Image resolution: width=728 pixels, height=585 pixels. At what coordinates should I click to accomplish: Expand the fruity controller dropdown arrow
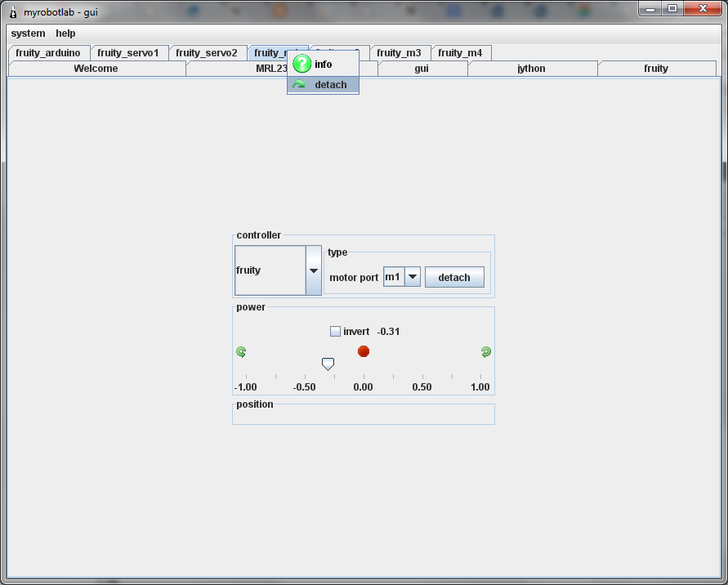point(313,270)
